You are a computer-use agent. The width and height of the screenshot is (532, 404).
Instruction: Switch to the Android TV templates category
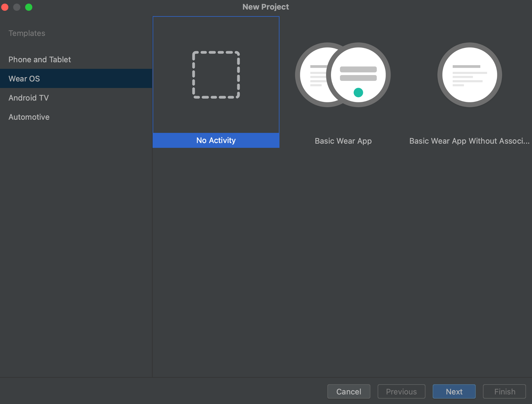point(76,98)
